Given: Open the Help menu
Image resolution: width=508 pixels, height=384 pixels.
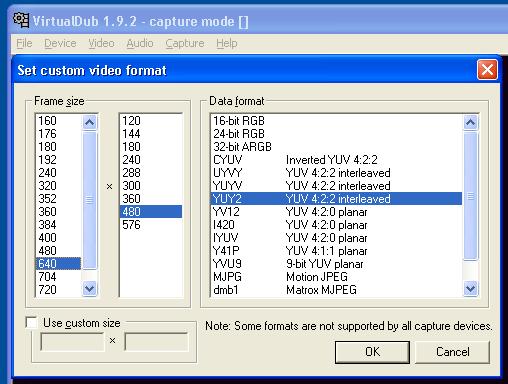Looking at the screenshot, I should [227, 43].
